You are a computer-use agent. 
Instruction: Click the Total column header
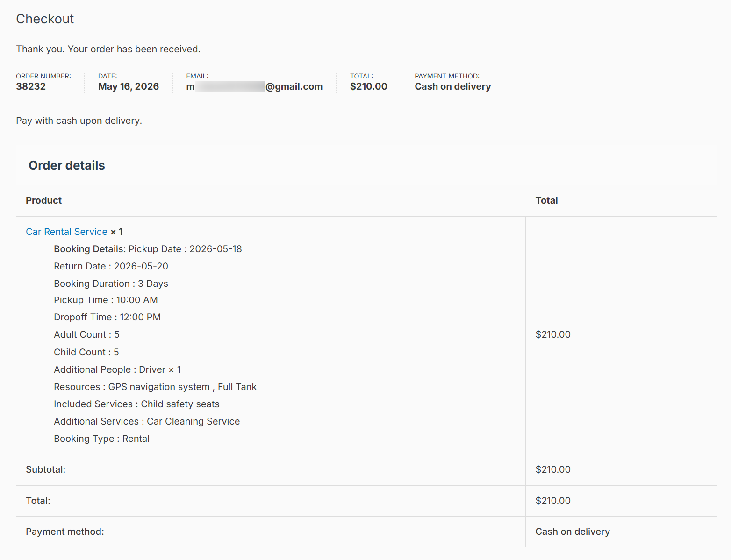coord(546,200)
